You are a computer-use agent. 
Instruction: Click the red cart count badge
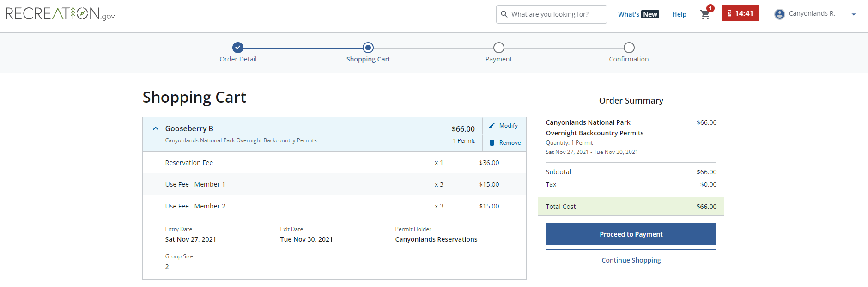(710, 8)
